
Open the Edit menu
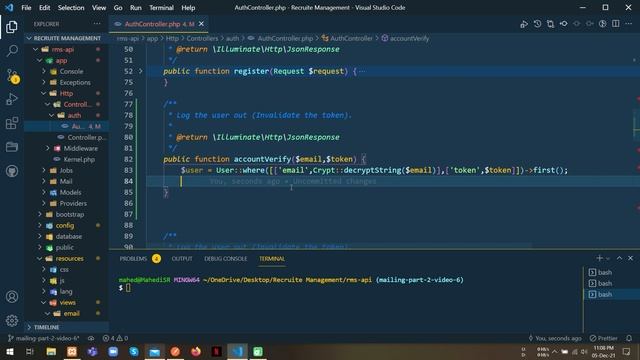pos(44,8)
